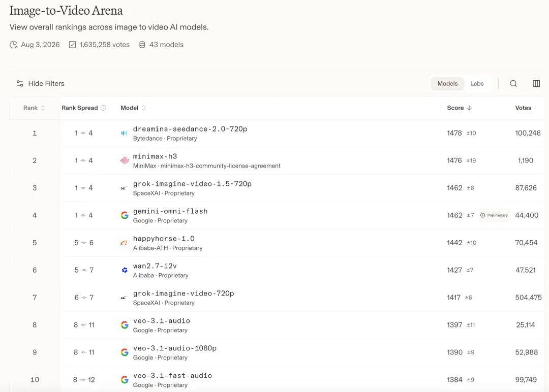Screen dimensions: 549x392
Task: Click the Image-to-Video Arena heading
Action: [66, 11]
